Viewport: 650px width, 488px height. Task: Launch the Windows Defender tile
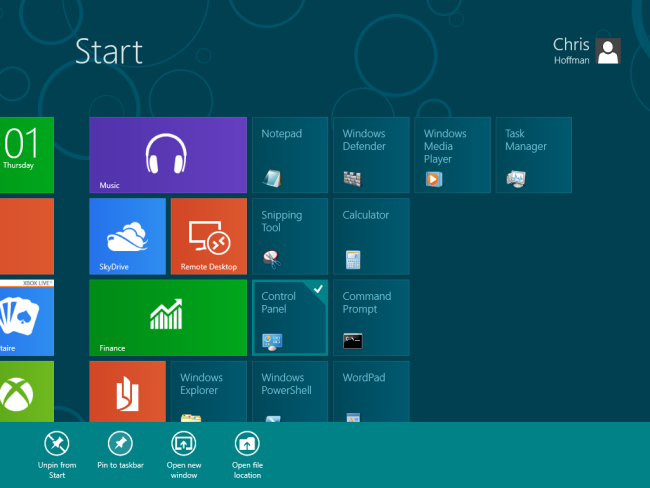click(371, 155)
